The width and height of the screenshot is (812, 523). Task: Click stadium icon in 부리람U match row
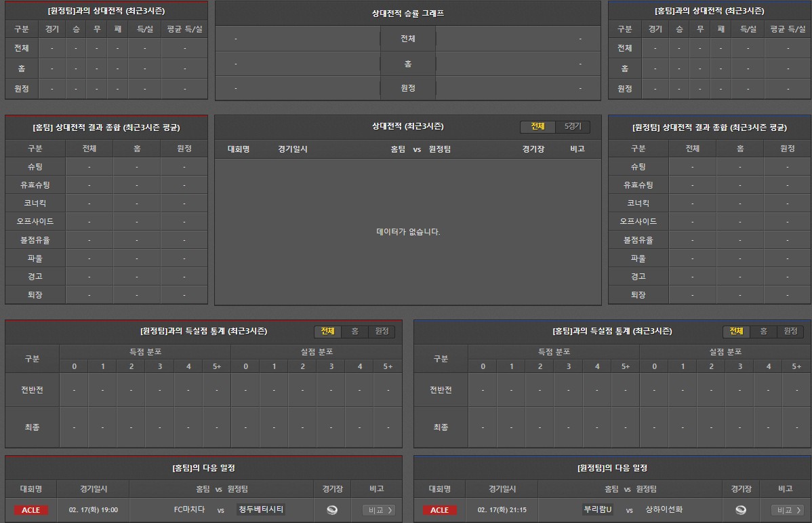[741, 510]
